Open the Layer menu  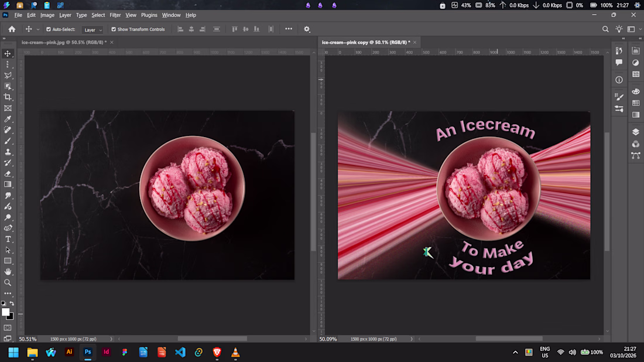65,15
